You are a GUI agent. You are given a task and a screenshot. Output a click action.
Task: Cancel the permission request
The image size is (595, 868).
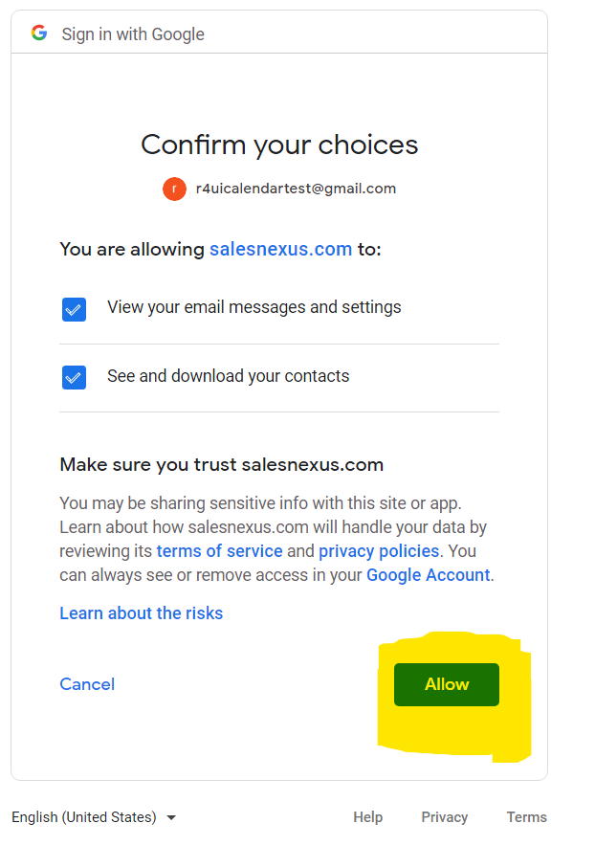pyautogui.click(x=87, y=684)
